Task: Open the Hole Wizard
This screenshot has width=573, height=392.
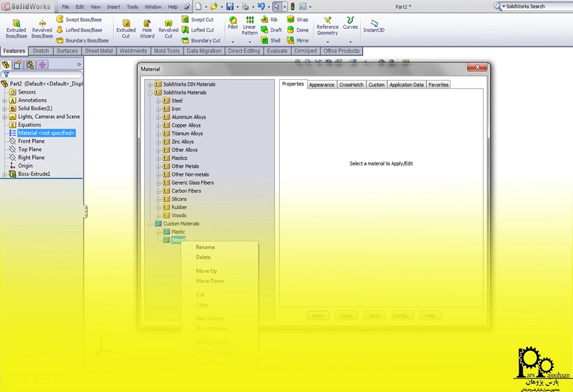Action: coord(147,28)
